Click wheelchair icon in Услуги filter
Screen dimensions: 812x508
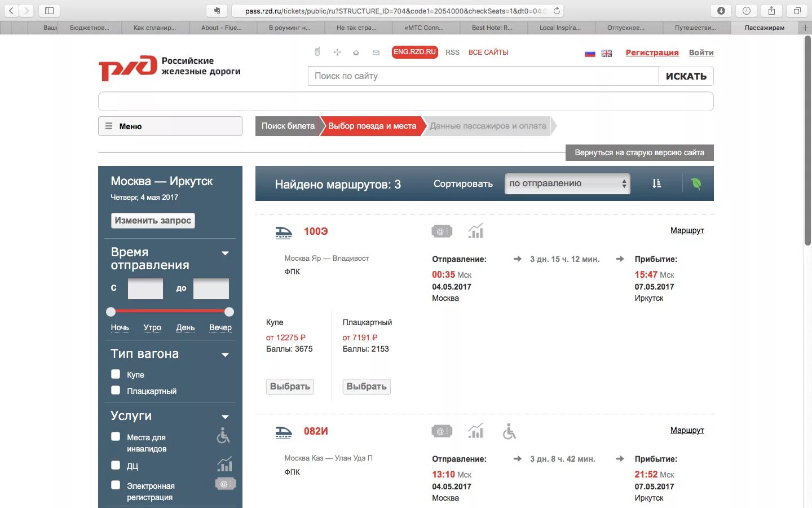coord(224,435)
